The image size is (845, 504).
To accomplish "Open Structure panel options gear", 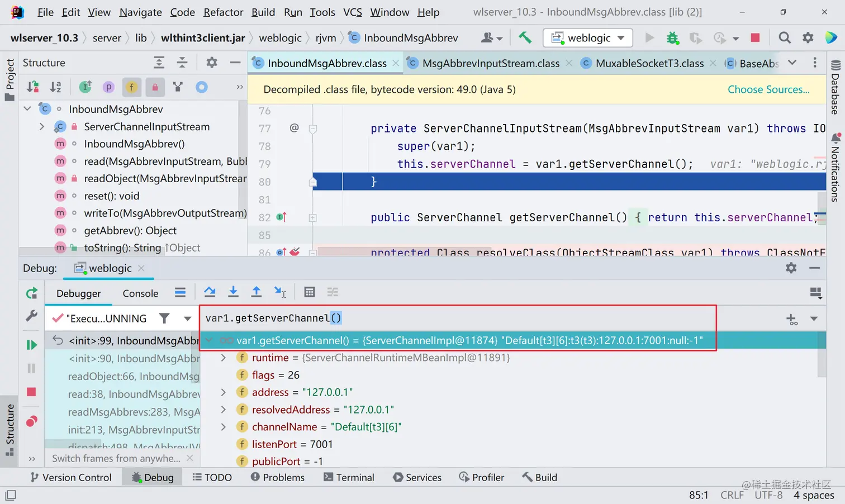I will coord(212,63).
